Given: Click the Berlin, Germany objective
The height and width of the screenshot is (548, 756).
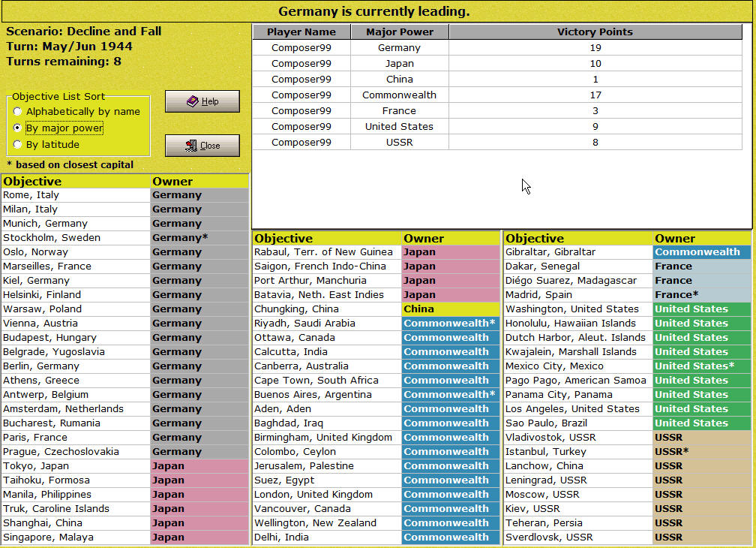Looking at the screenshot, I should click(x=76, y=366).
